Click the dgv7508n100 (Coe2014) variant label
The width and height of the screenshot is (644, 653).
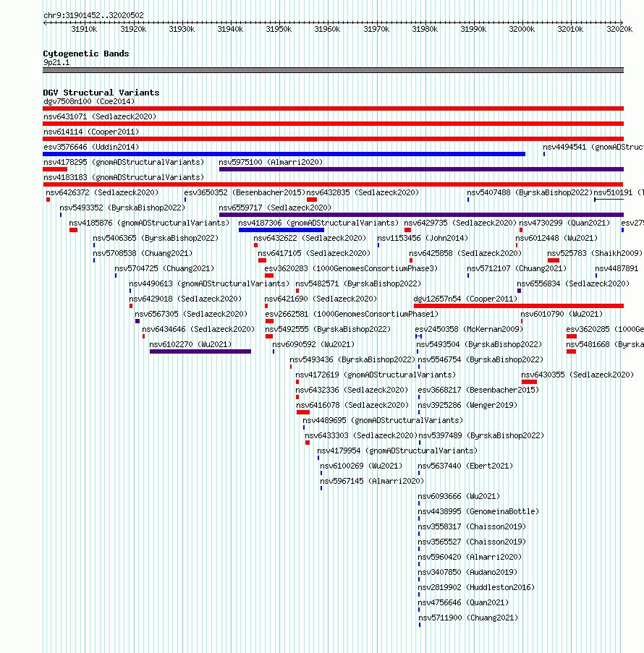89,102
